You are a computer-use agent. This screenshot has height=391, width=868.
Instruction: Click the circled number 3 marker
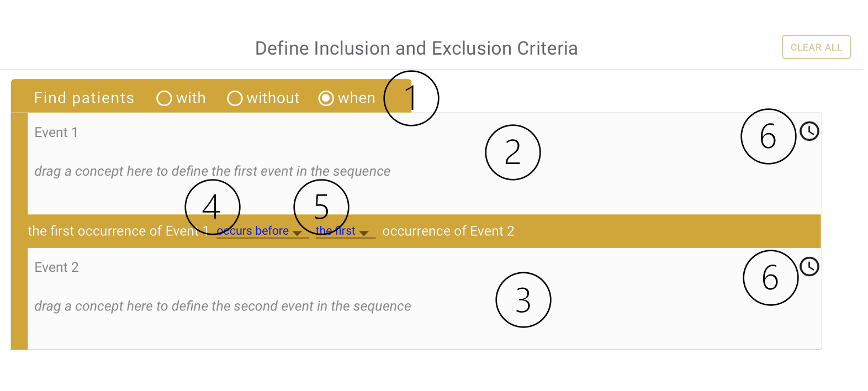coord(523,300)
